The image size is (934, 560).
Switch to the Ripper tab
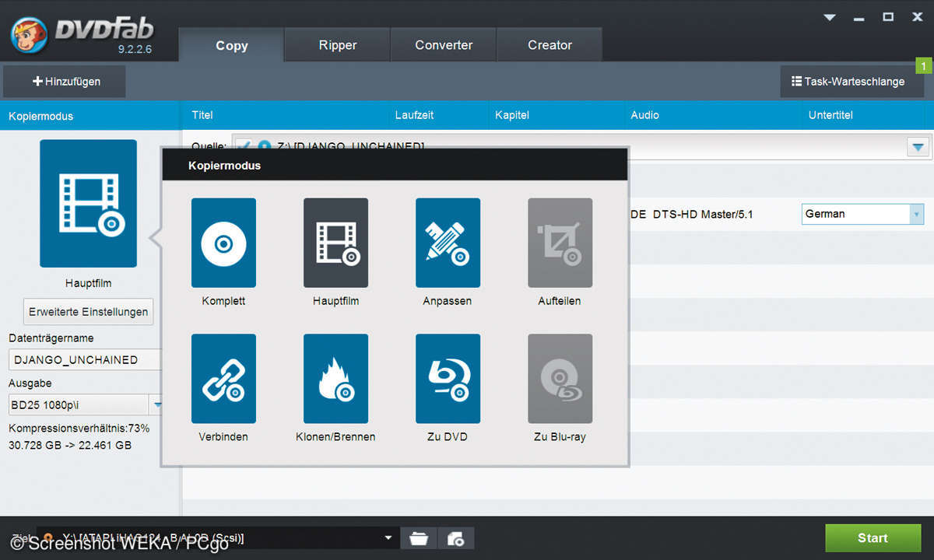337,45
